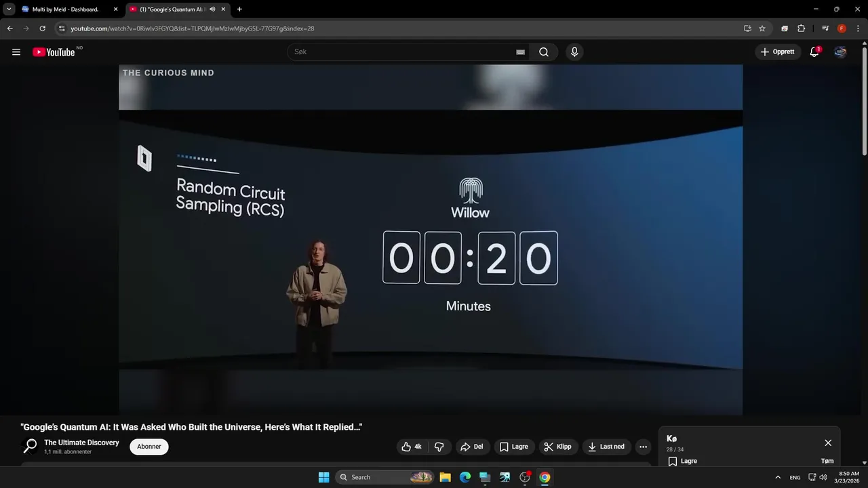Bookmark this page with star icon

pyautogui.click(x=762, y=28)
